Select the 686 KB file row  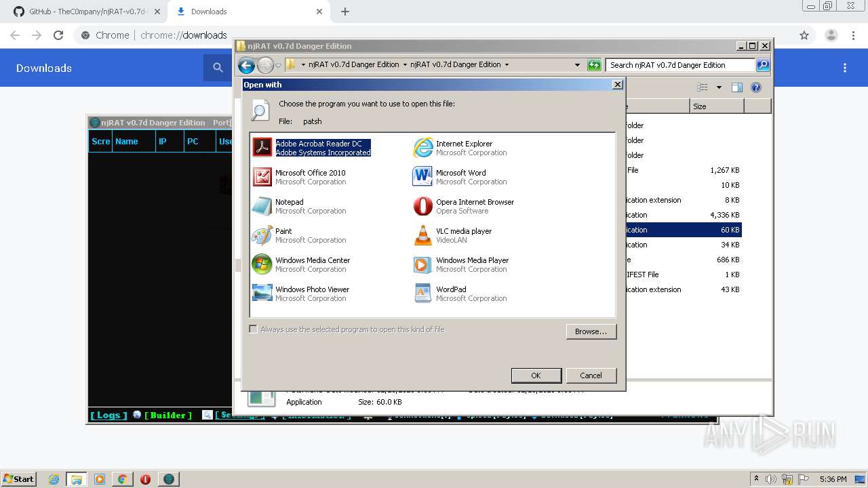point(684,260)
